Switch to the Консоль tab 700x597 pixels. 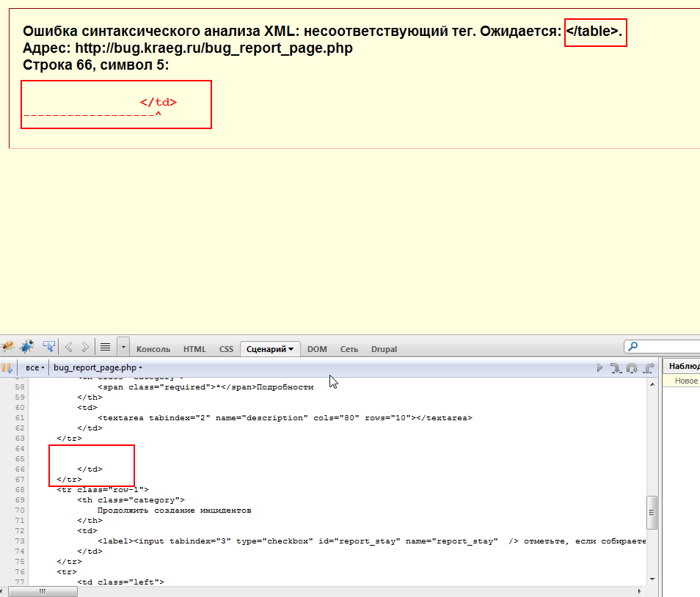pos(153,349)
